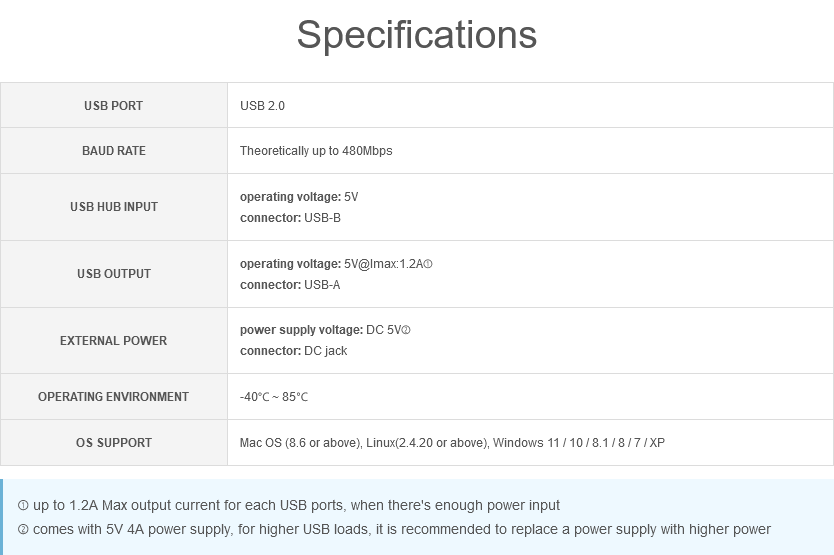Click the -40°C ~ 85°C value

click(x=274, y=397)
